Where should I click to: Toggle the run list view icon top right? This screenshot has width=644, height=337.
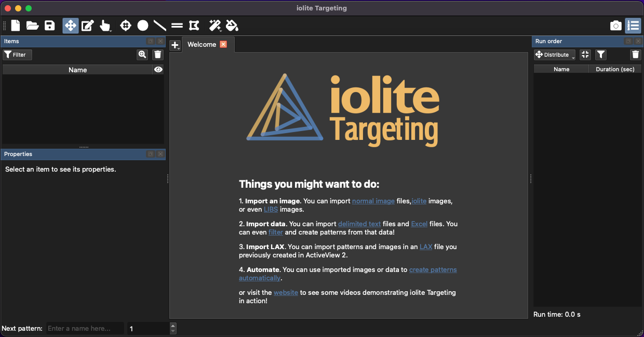[x=633, y=25]
